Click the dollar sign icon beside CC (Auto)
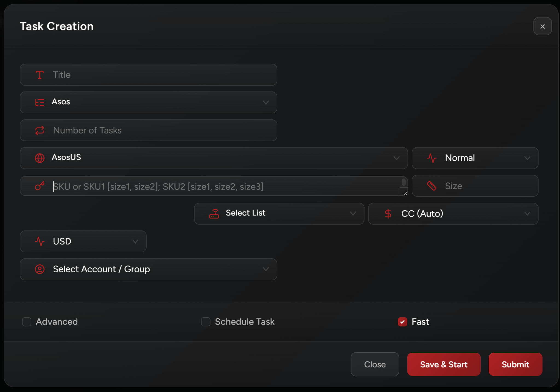Viewport: 560px width, 392px height. (x=388, y=214)
